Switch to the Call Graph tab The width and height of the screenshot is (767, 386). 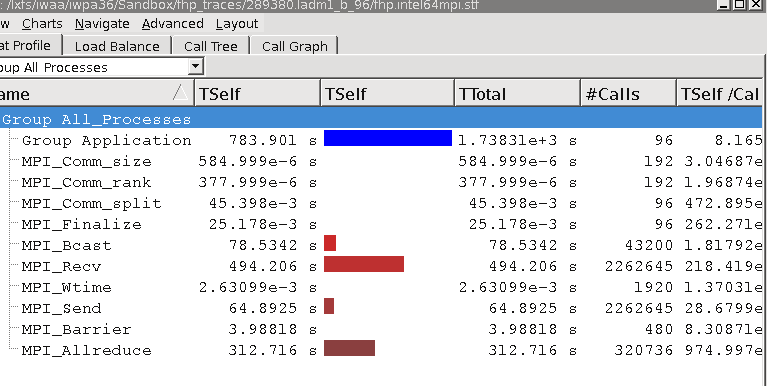point(294,46)
